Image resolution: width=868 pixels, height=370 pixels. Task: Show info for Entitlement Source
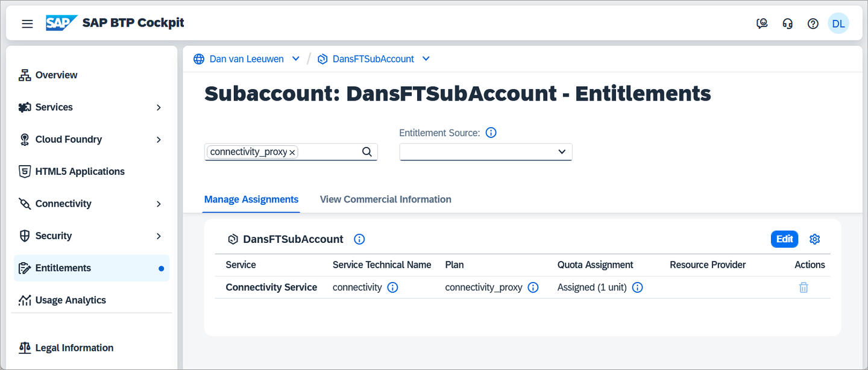pyautogui.click(x=491, y=133)
